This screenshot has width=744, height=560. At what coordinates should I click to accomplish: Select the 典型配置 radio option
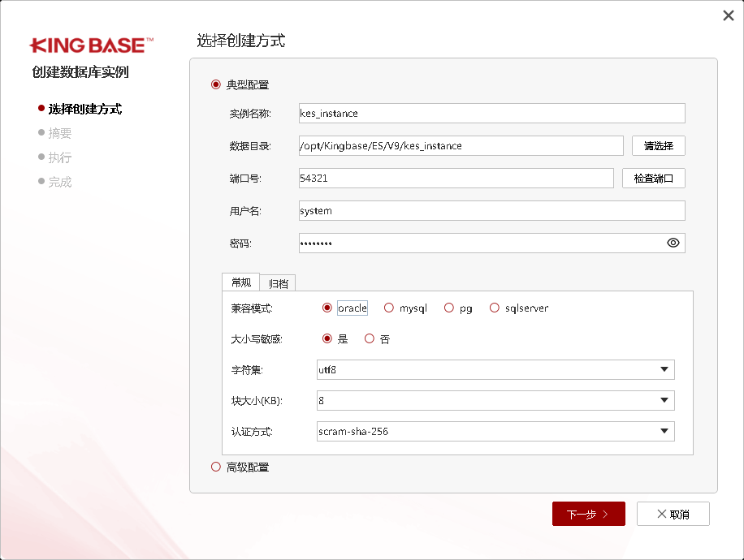pyautogui.click(x=215, y=84)
